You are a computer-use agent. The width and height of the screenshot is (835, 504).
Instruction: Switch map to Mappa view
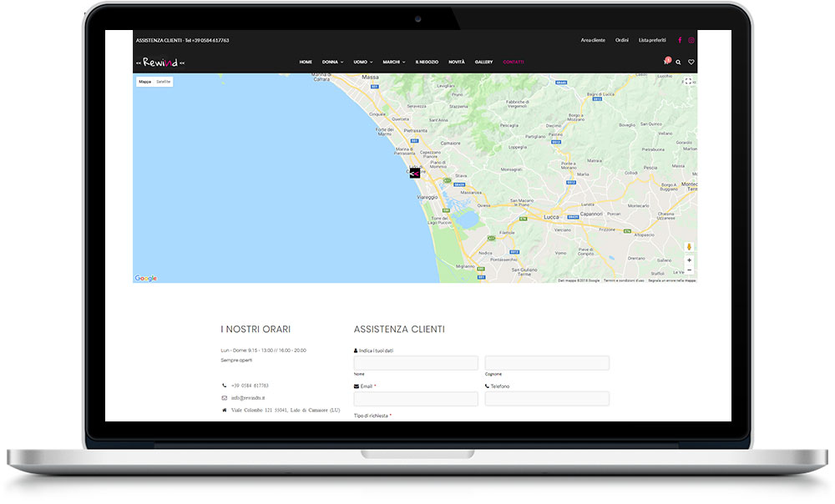point(144,82)
